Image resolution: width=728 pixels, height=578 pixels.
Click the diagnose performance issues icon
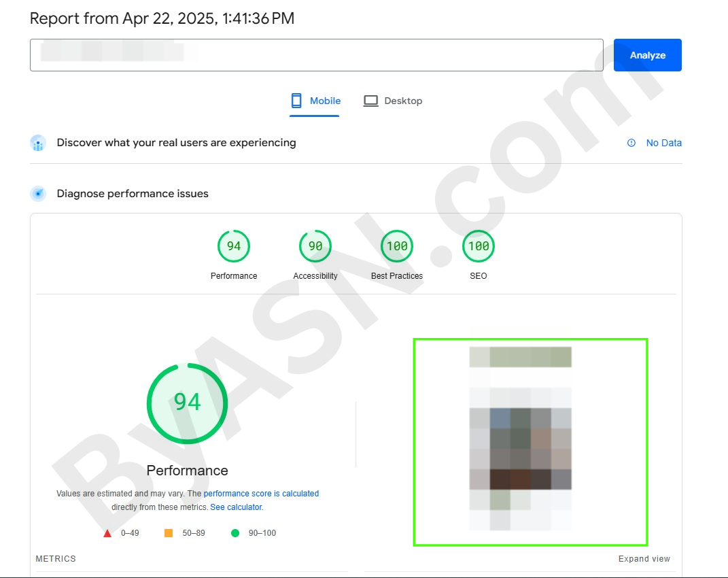[x=38, y=194]
